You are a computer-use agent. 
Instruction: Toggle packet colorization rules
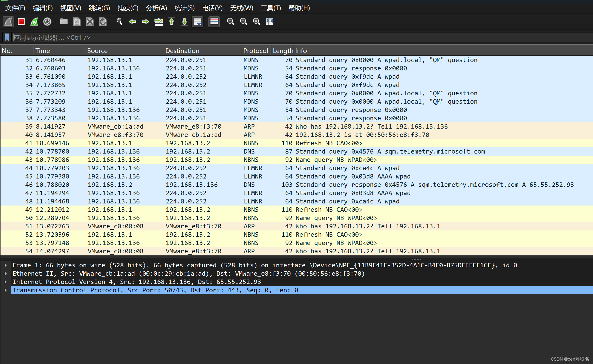tap(214, 22)
